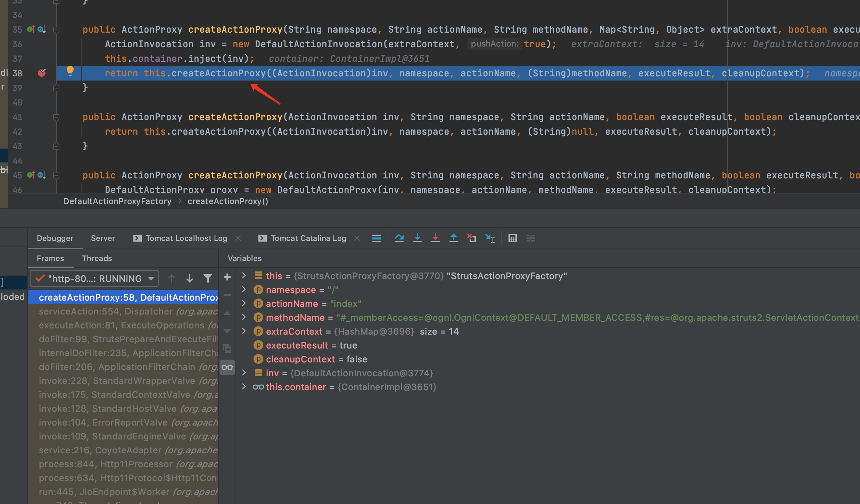This screenshot has width=860, height=504.
Task: Click the Force Step Into red icon
Action: tap(436, 238)
